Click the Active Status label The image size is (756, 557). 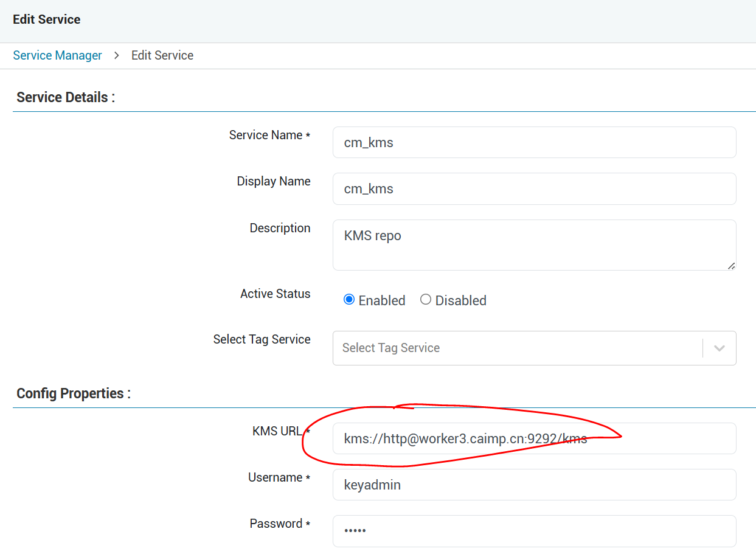click(x=275, y=294)
